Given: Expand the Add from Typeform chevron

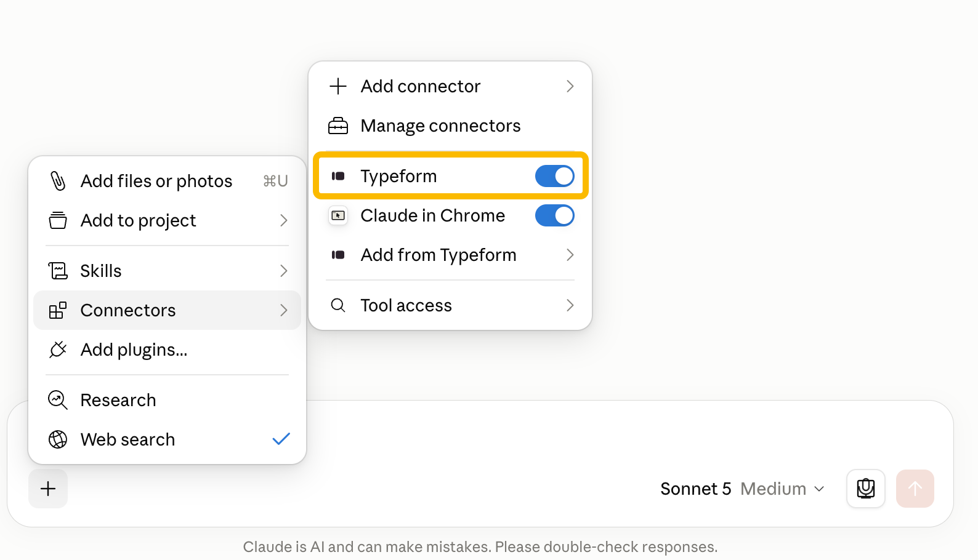Looking at the screenshot, I should click(x=570, y=255).
